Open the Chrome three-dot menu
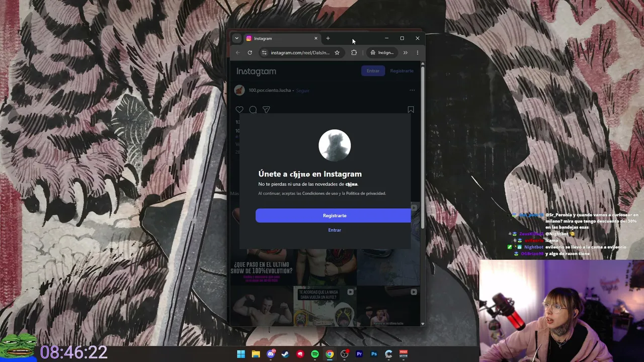This screenshot has height=362, width=644. tap(417, 52)
